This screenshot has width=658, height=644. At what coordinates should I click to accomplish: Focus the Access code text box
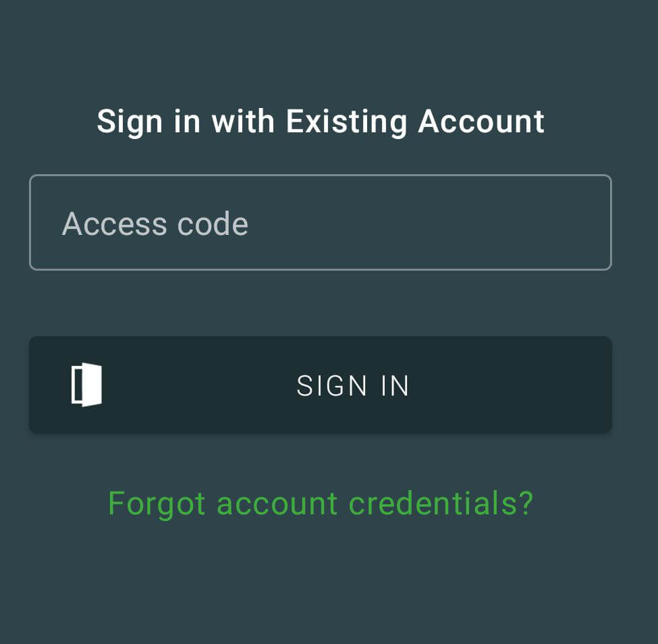(x=320, y=223)
